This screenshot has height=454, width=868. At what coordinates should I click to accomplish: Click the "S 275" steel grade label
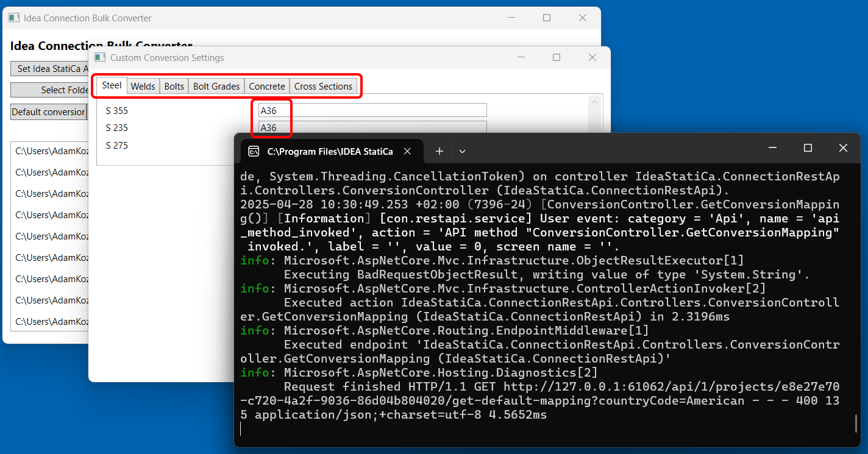tap(116, 146)
